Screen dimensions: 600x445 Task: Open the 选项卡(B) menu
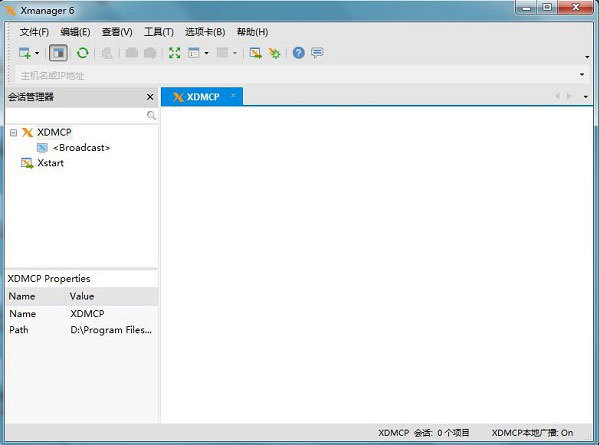(205, 32)
